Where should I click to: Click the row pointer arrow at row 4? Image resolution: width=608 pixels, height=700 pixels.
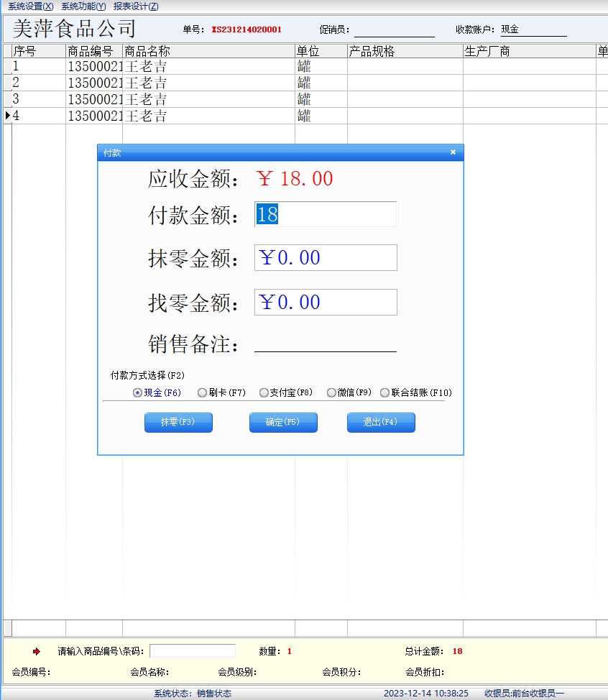[8, 116]
